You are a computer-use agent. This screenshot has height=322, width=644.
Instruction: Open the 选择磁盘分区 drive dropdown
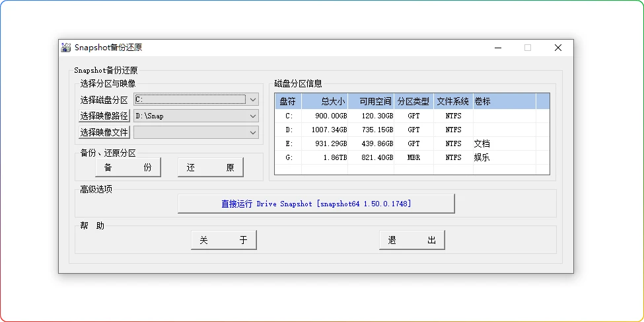pos(196,100)
